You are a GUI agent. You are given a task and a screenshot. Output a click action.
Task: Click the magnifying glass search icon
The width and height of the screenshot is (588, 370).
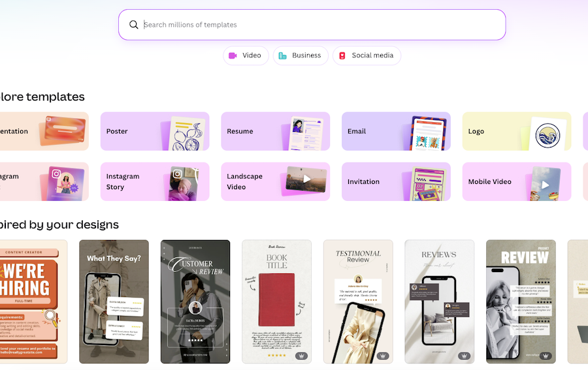(x=133, y=25)
